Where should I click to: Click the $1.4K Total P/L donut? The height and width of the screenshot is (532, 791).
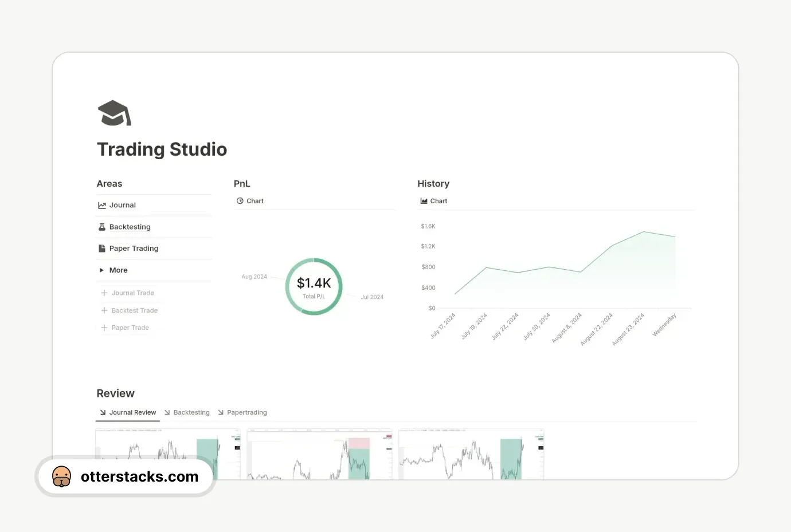pos(314,286)
